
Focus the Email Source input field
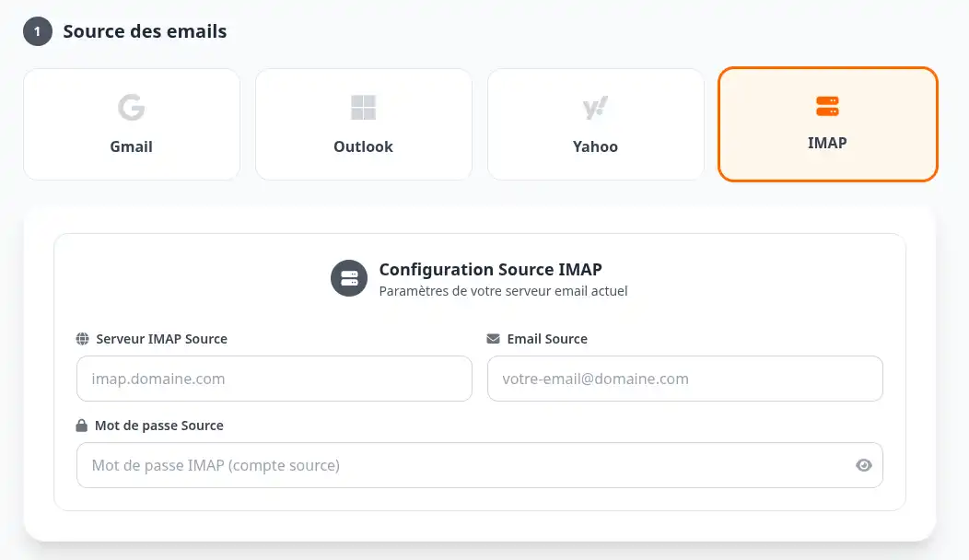pos(684,379)
